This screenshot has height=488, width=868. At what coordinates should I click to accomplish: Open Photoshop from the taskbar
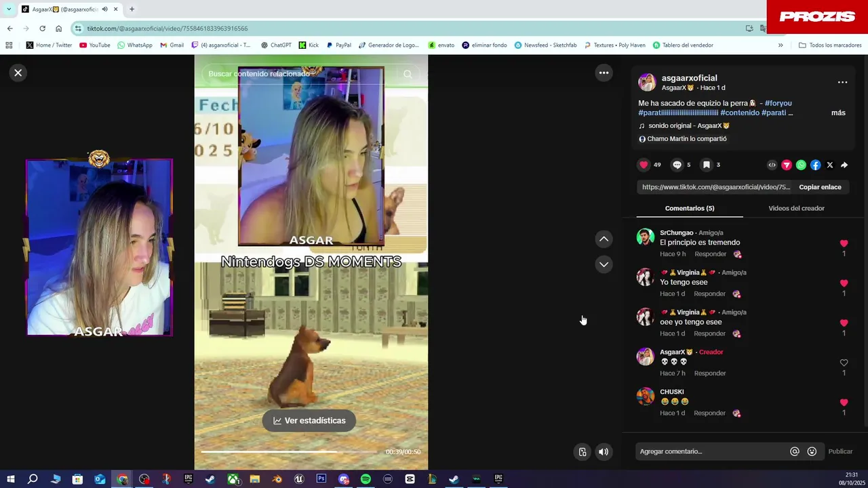(321, 479)
